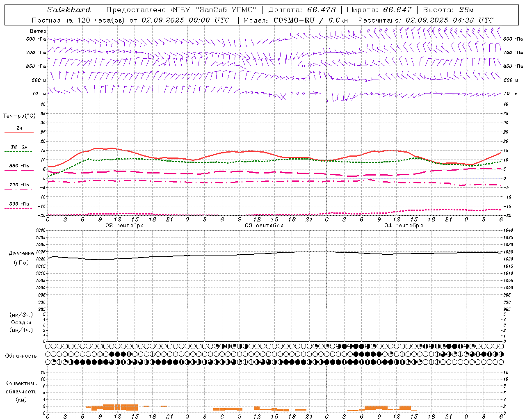Click the '2м' temperature legend entry
Image resolution: width=525 pixels, height=420 pixels.
(x=19, y=128)
